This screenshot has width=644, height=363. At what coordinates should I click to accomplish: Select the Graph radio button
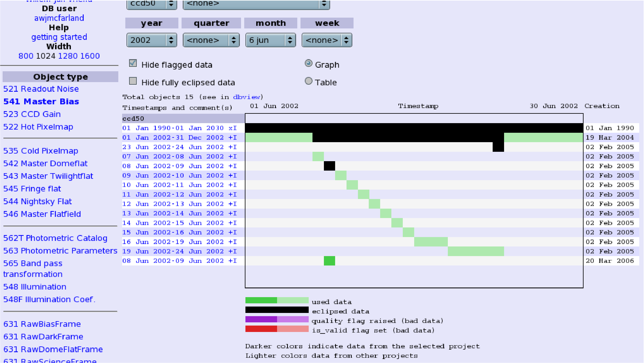click(308, 63)
